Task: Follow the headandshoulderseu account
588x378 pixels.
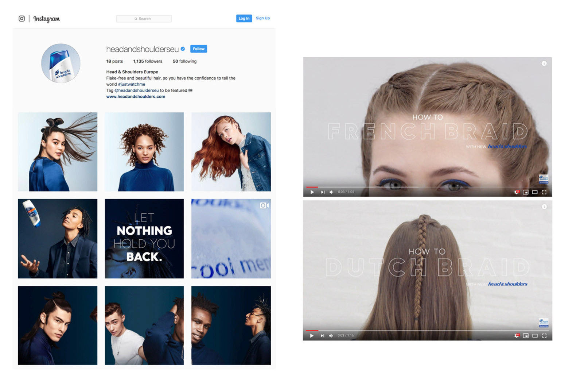Action: (199, 49)
